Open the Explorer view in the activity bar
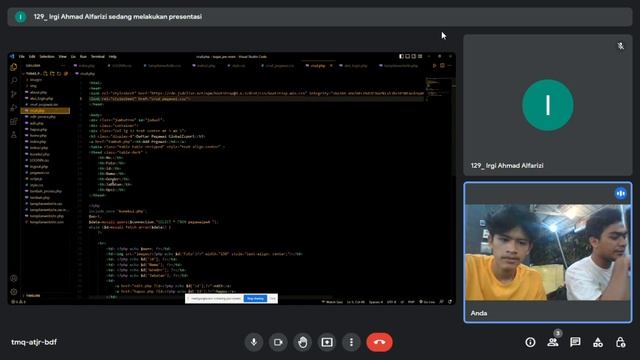 13,67
